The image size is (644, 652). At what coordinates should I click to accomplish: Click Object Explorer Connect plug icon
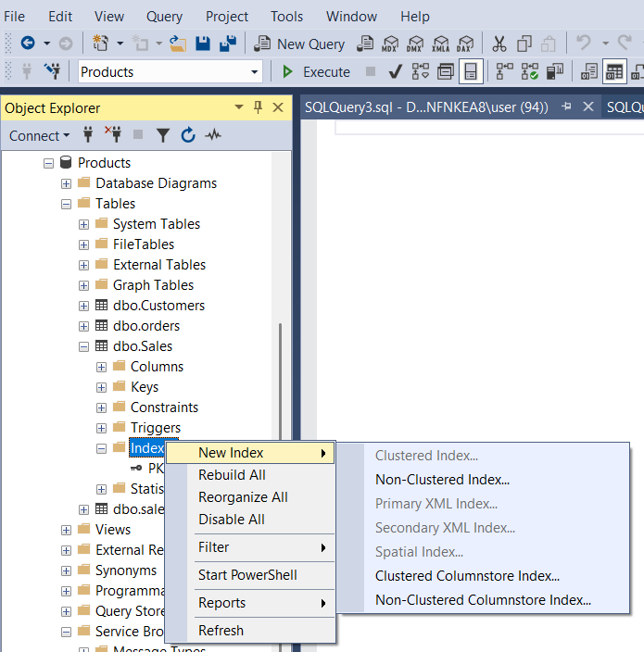coord(88,134)
